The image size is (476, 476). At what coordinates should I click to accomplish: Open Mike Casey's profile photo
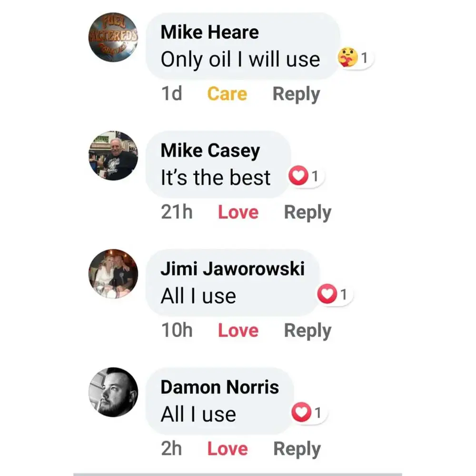tap(113, 156)
